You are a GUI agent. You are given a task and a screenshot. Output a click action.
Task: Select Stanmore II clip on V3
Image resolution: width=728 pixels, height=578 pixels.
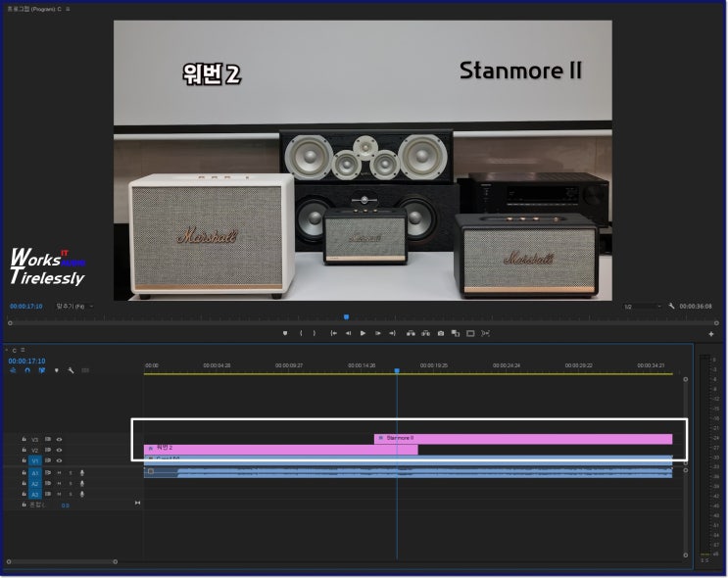523,439
